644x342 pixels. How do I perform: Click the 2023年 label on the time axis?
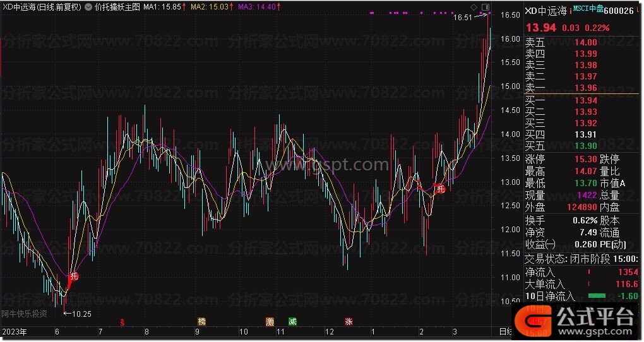click(15, 332)
